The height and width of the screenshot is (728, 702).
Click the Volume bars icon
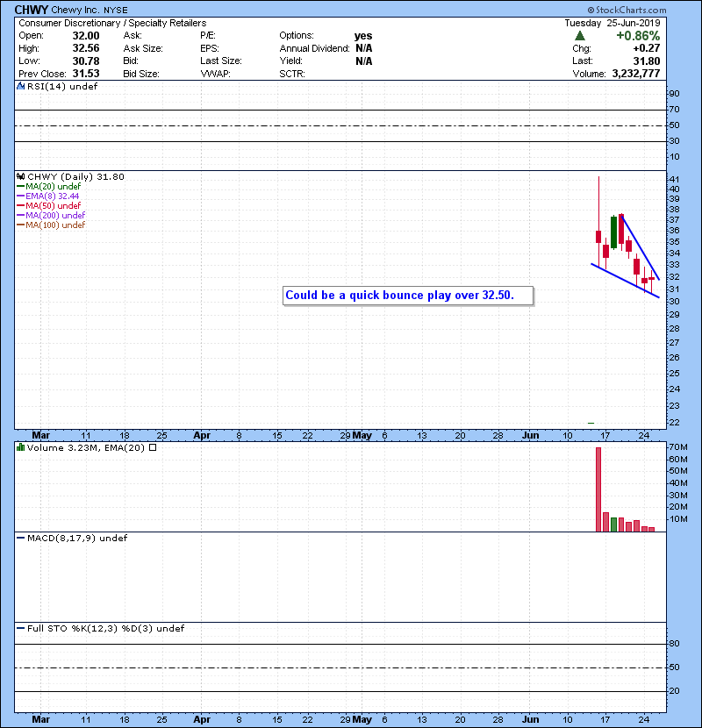(20, 447)
